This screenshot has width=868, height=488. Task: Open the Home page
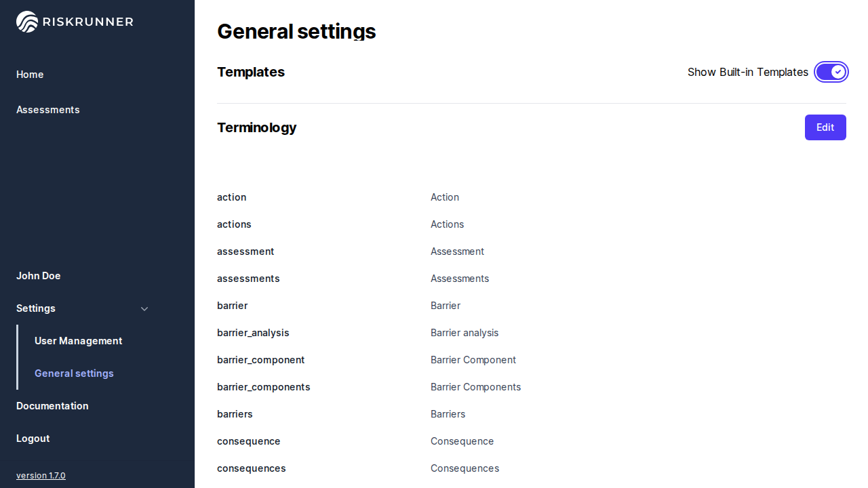pos(30,75)
